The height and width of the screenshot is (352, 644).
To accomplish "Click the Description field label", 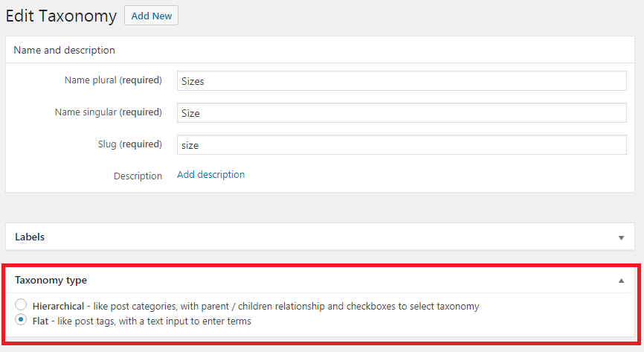I will pos(138,176).
